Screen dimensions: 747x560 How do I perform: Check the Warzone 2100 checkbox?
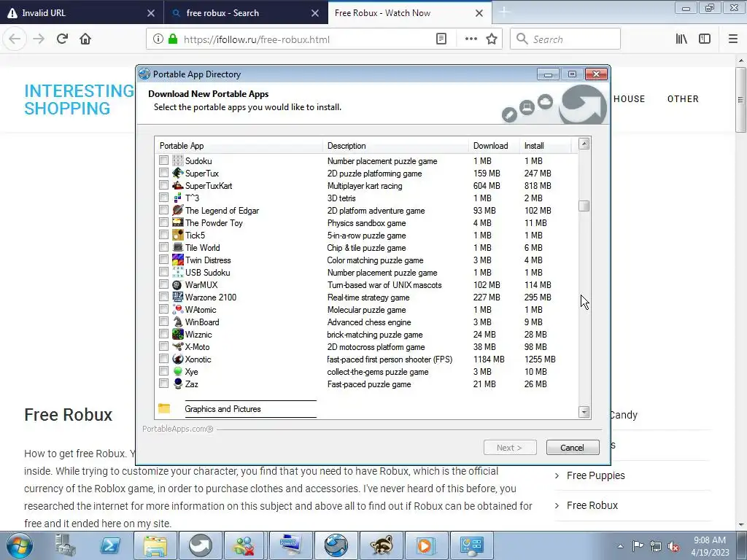[164, 297]
